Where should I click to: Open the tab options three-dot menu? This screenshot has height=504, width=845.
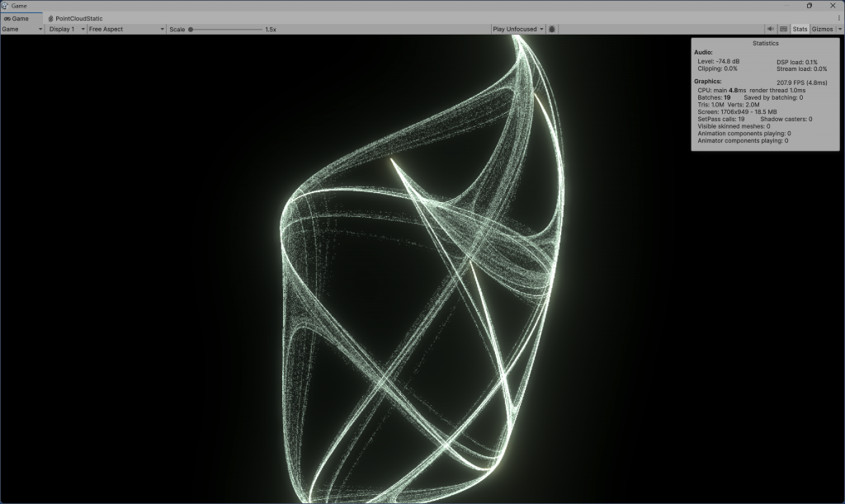[839, 18]
